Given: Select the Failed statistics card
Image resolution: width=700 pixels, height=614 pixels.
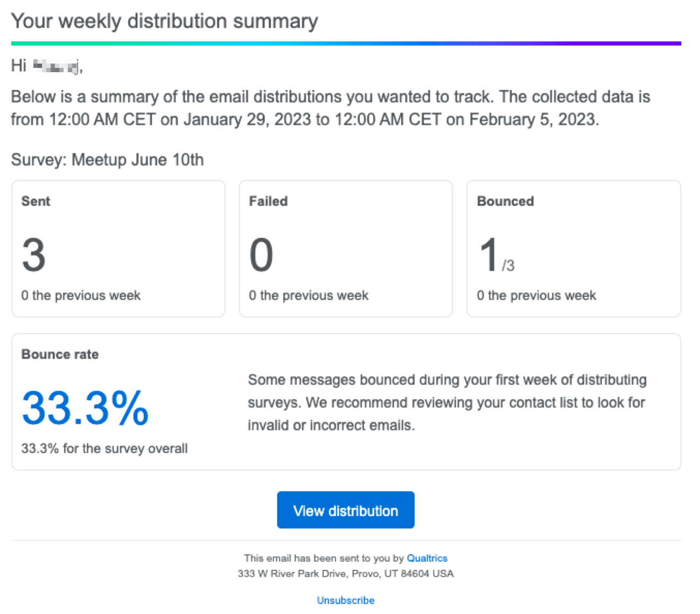Looking at the screenshot, I should 345,248.
